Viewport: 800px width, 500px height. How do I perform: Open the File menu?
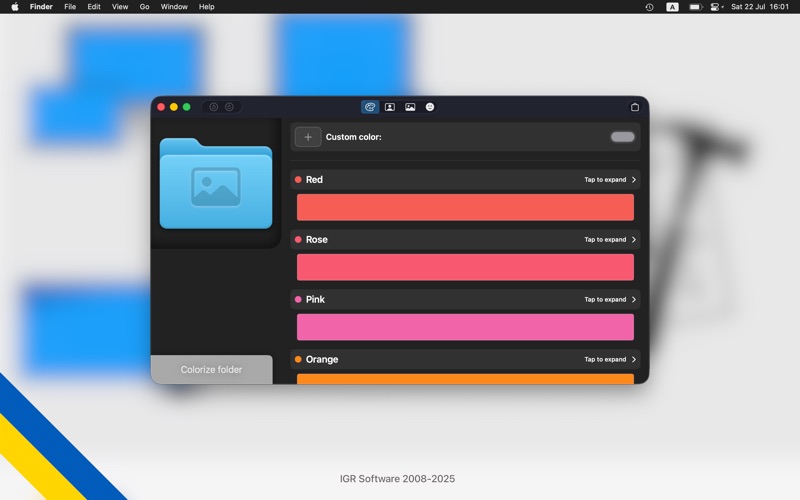[70, 7]
